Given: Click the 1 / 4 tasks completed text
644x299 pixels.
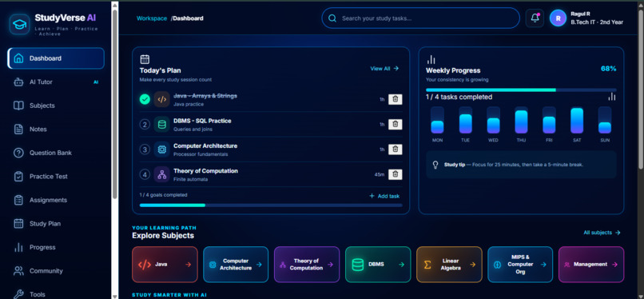Looking at the screenshot, I should (x=459, y=98).
